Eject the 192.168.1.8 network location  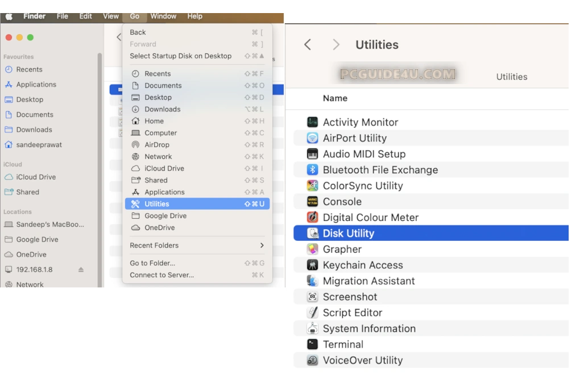pyautogui.click(x=81, y=270)
